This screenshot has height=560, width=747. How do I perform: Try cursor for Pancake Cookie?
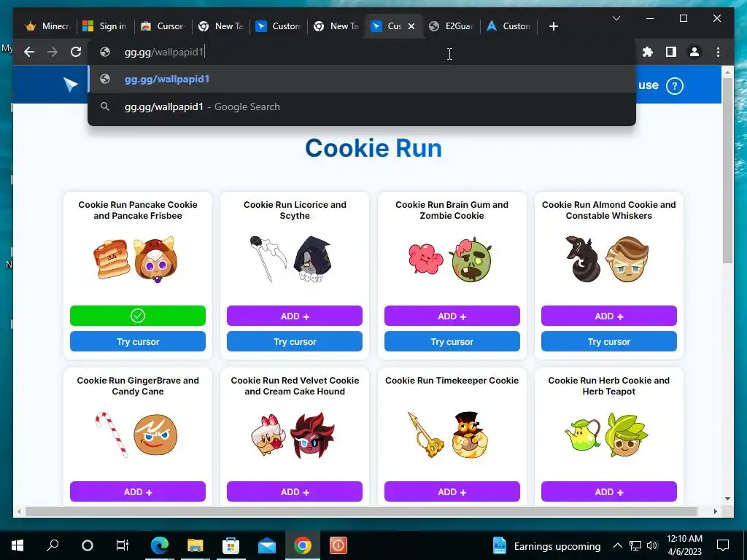coord(138,341)
